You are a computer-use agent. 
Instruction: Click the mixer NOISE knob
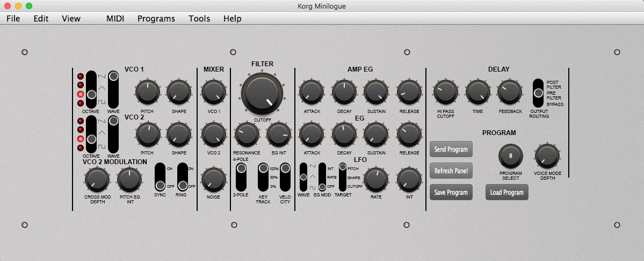[x=213, y=179]
